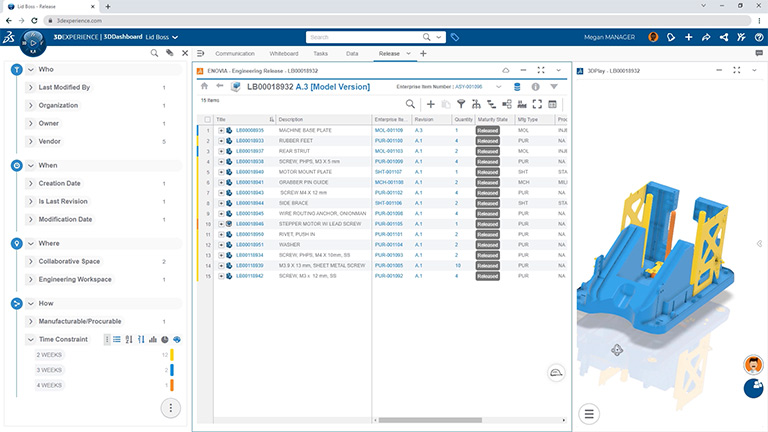The width and height of the screenshot is (768, 432).
Task: Open the Lid Boss dashboard dropdown
Action: pyautogui.click(x=175, y=37)
